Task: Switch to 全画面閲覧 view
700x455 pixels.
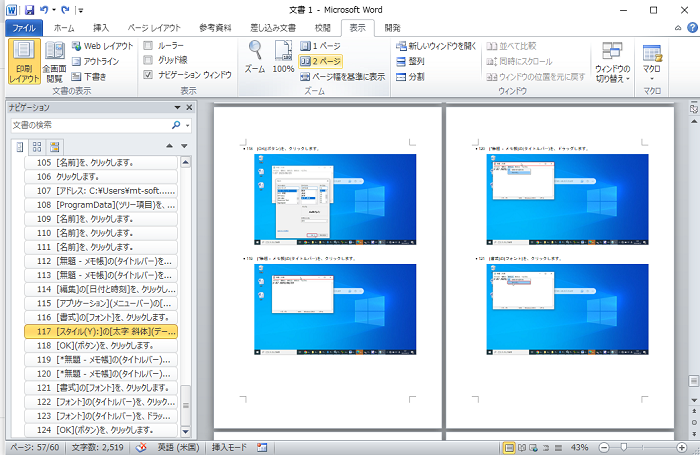Action: click(54, 61)
